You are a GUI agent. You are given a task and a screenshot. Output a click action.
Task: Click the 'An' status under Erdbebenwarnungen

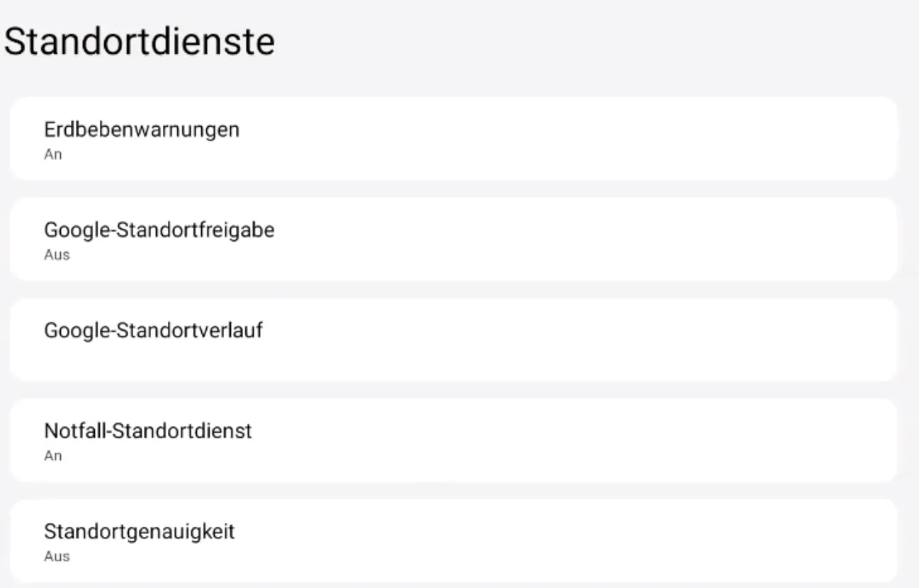(x=53, y=154)
